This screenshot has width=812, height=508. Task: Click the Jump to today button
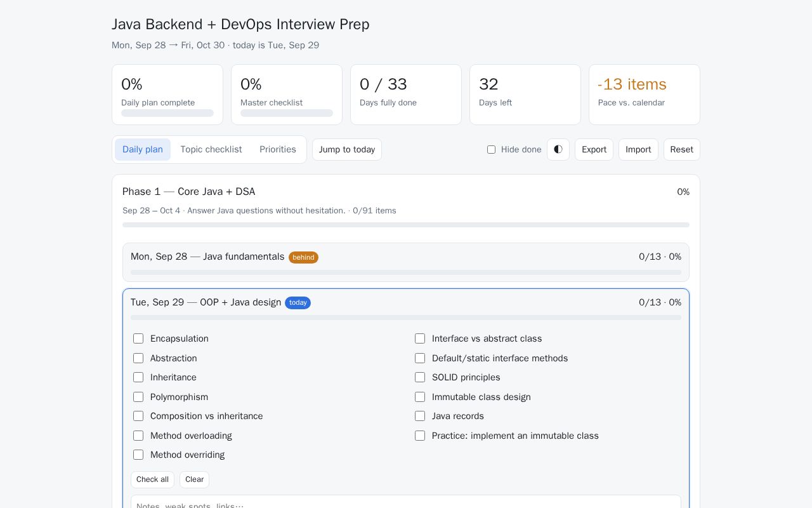[347, 149]
